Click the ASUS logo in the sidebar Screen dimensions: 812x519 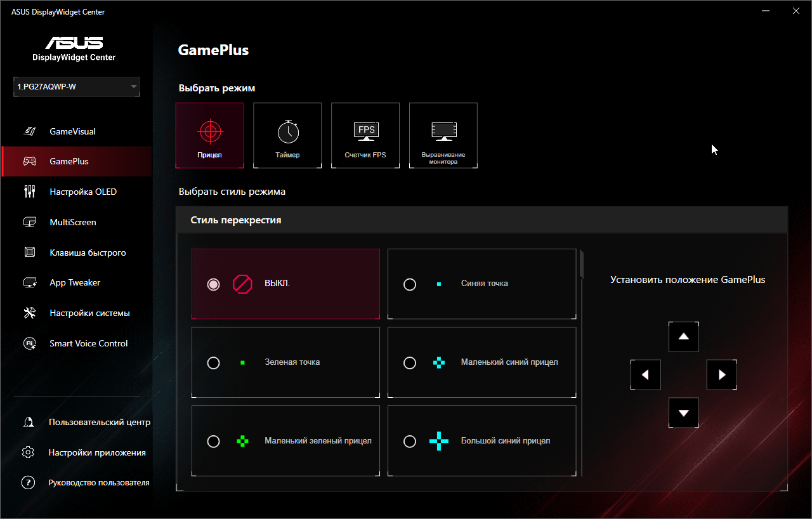pos(74,43)
